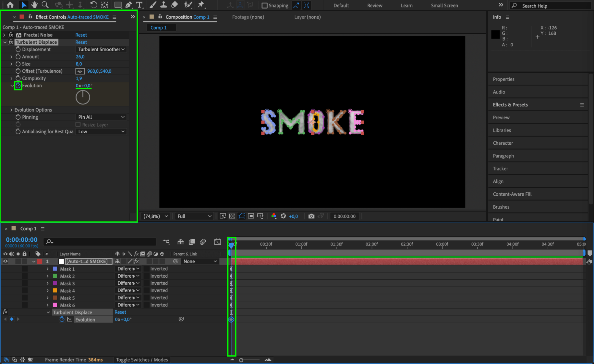Select the Puppet Pin tool
The width and height of the screenshot is (594, 364).
coord(201,5)
